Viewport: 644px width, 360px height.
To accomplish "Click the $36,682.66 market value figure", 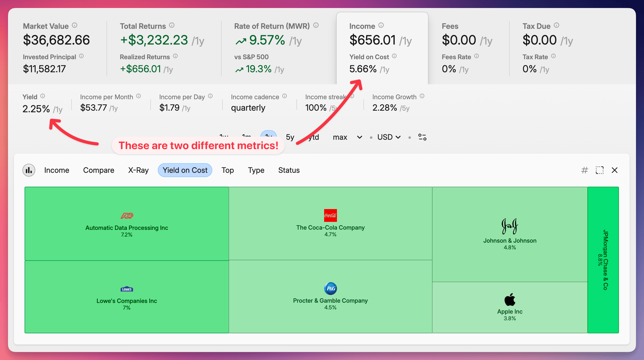I will [x=57, y=40].
